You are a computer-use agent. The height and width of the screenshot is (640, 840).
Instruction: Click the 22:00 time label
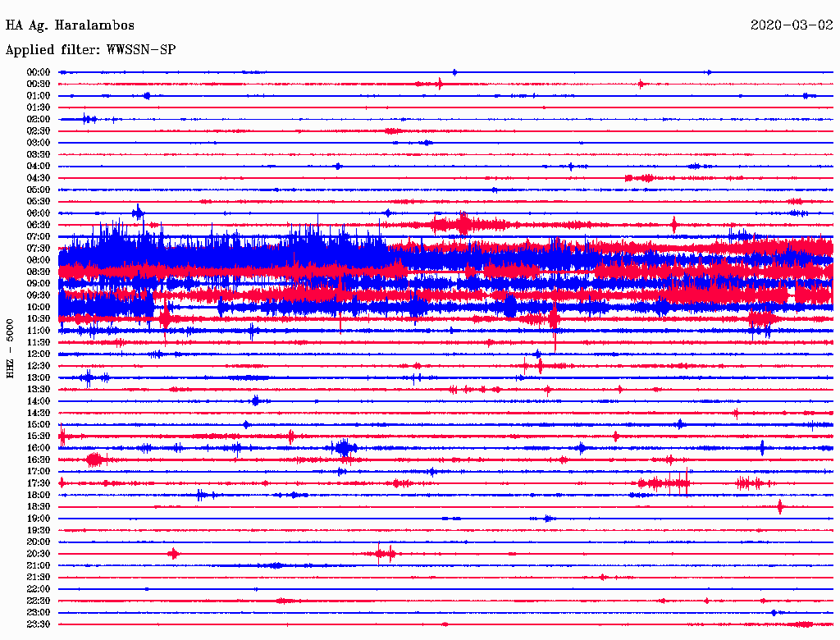[x=39, y=589]
